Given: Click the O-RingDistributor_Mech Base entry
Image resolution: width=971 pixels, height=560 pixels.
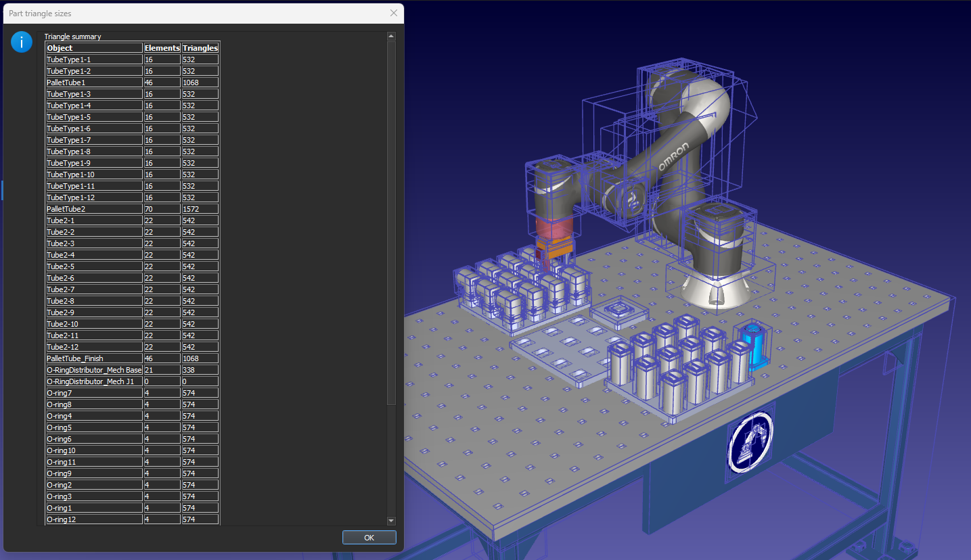Looking at the screenshot, I should click(94, 370).
